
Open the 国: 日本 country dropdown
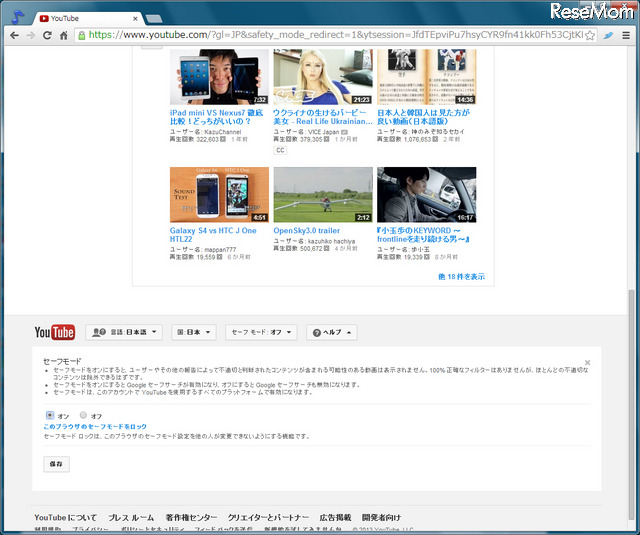195,333
